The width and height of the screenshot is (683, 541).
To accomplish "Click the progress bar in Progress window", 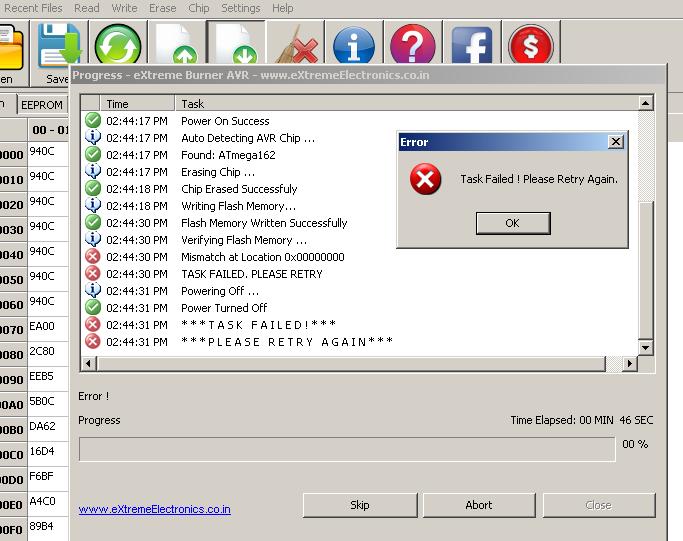I will (x=347, y=449).
